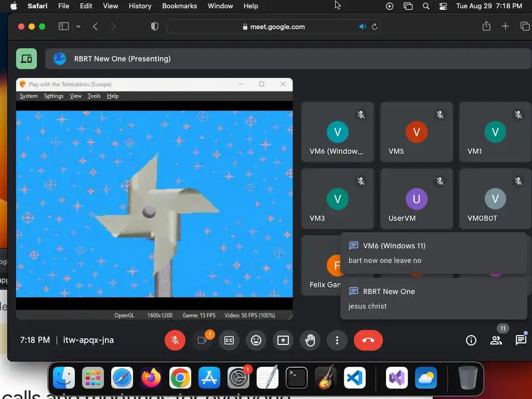Launch Firefox from the Dock
This screenshot has width=532, height=399.
(151, 378)
